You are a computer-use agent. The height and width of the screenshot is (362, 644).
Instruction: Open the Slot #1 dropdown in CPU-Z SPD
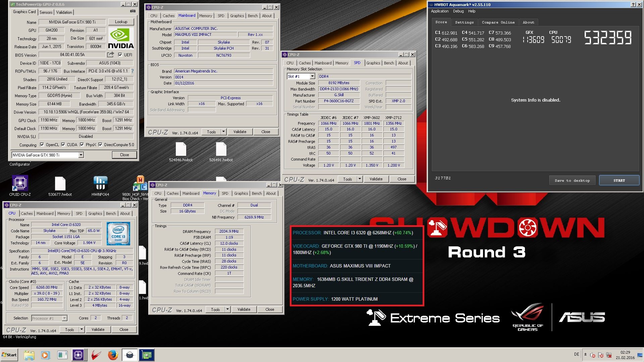312,76
